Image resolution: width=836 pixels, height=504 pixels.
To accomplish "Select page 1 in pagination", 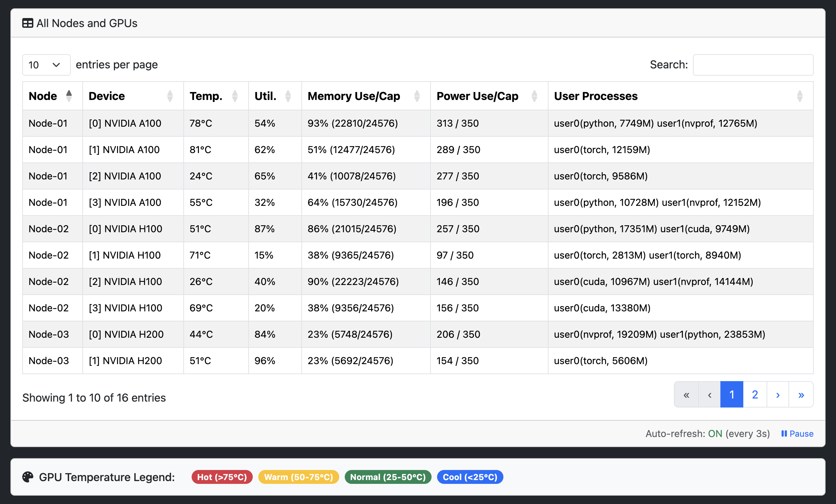I will tap(732, 395).
